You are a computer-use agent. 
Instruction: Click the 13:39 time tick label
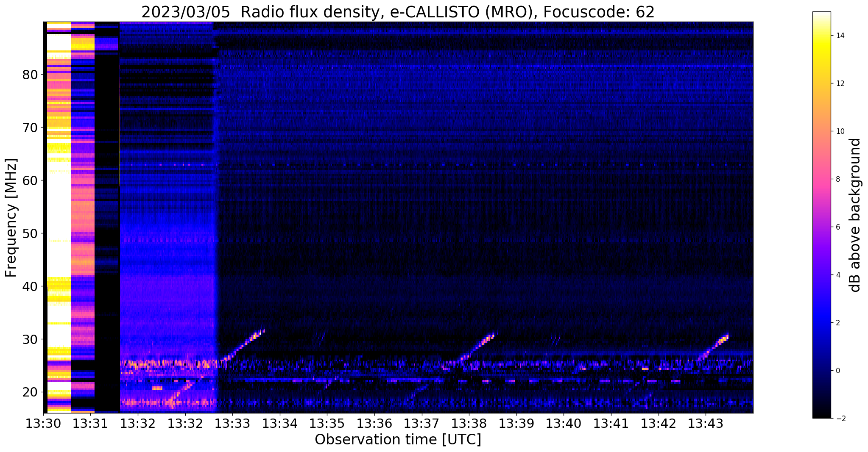(x=516, y=423)
